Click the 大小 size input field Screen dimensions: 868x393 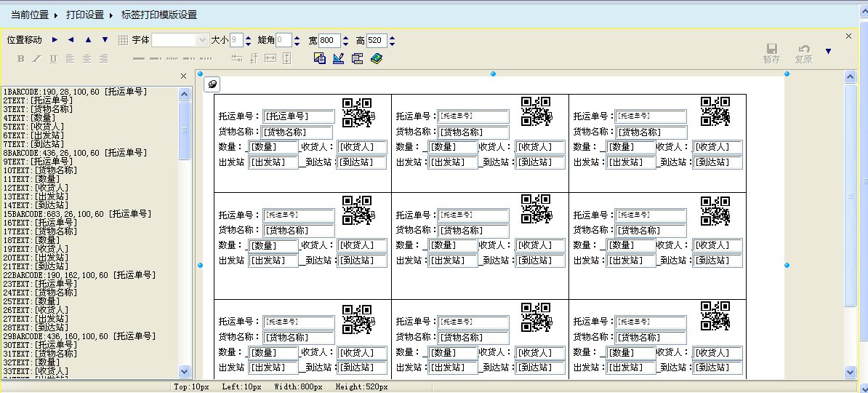[236, 41]
